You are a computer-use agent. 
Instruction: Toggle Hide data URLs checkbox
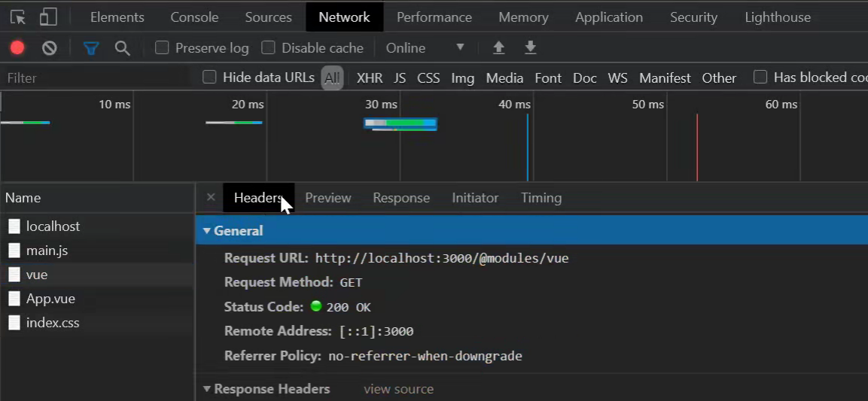point(209,77)
